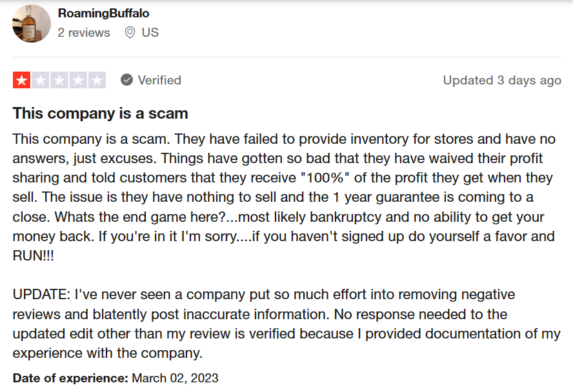Open RoamingBuffalo's profile picture
The width and height of the screenshot is (573, 392).
[32, 23]
